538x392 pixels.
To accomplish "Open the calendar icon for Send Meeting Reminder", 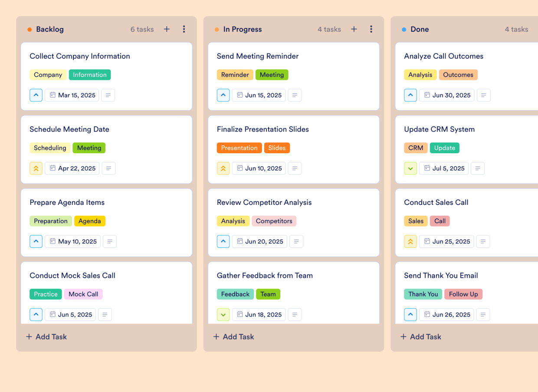I will 239,95.
